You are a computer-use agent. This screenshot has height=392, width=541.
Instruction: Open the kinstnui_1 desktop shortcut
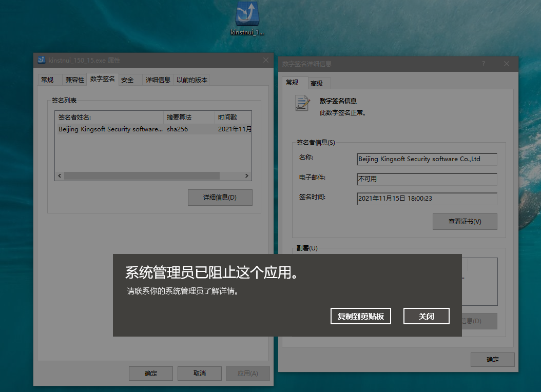[246, 16]
